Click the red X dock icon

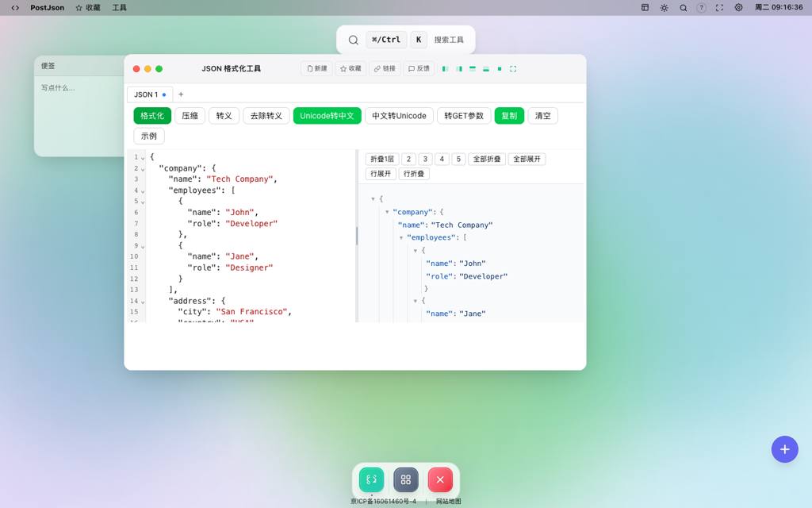tap(440, 479)
